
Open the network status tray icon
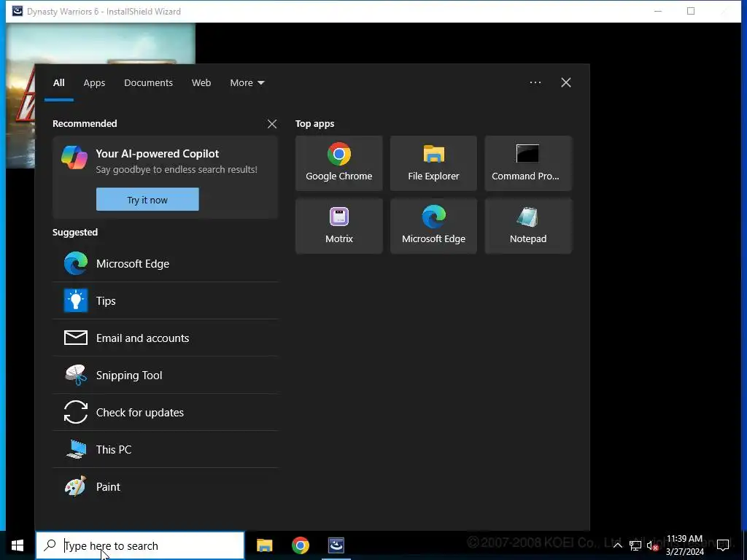[x=635, y=545]
